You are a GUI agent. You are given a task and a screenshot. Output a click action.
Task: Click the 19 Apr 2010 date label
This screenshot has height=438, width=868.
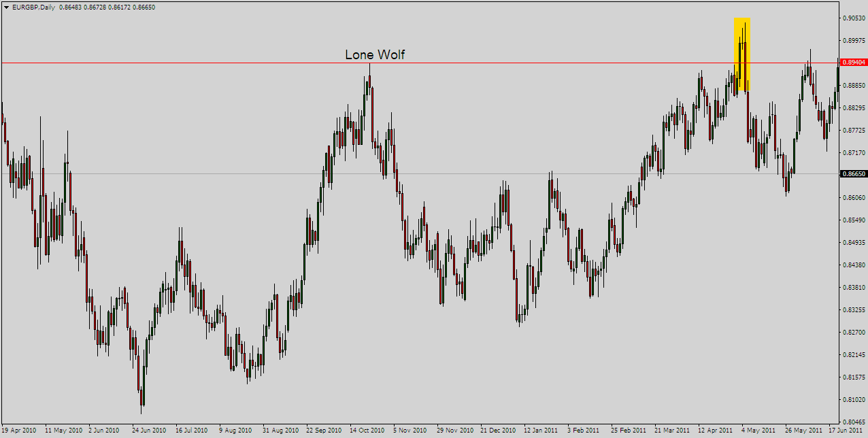(18, 431)
